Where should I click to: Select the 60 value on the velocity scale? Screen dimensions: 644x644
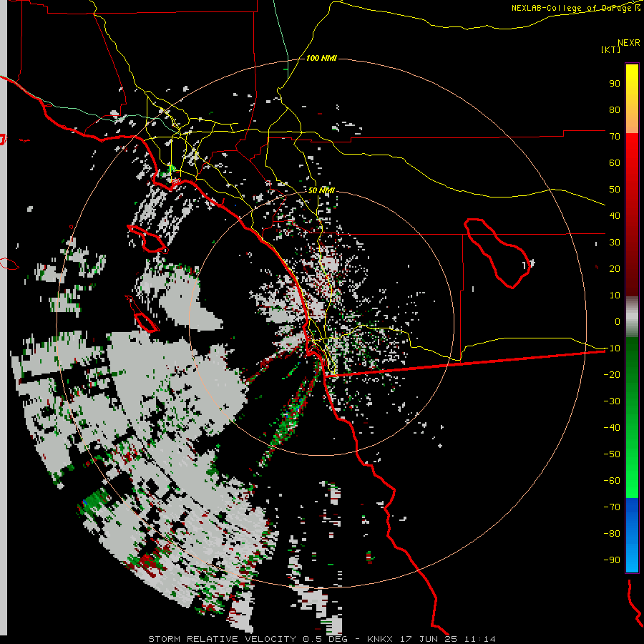point(615,163)
